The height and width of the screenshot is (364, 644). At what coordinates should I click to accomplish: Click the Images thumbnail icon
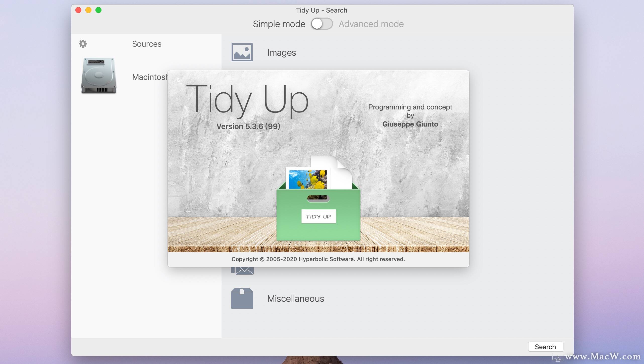point(242,52)
